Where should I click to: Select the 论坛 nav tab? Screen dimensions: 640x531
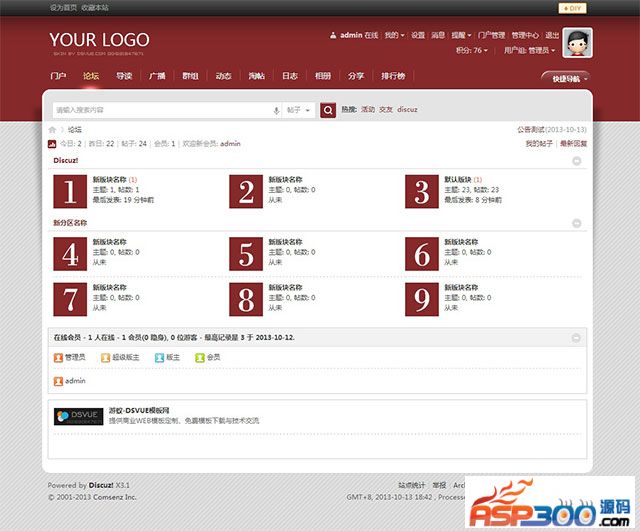[91, 76]
